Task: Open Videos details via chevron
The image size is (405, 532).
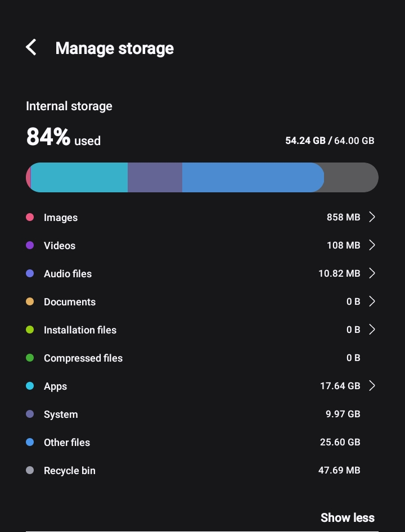Action: 372,245
